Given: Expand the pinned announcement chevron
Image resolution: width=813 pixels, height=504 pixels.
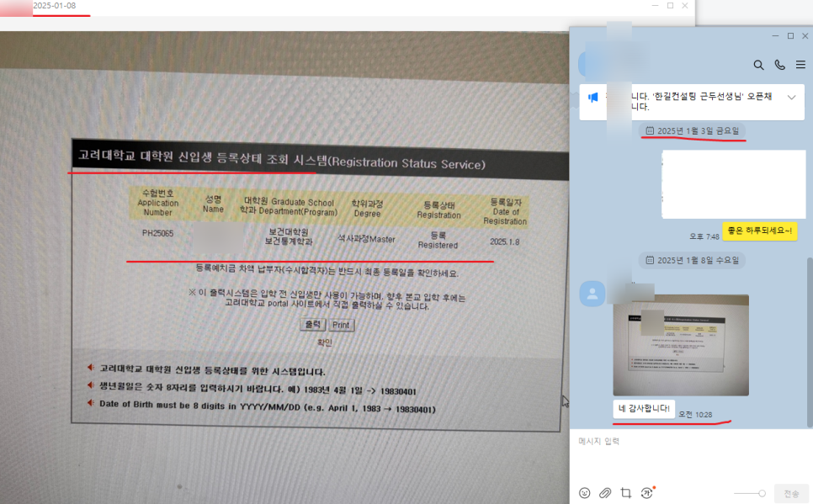Looking at the screenshot, I should point(792,97).
